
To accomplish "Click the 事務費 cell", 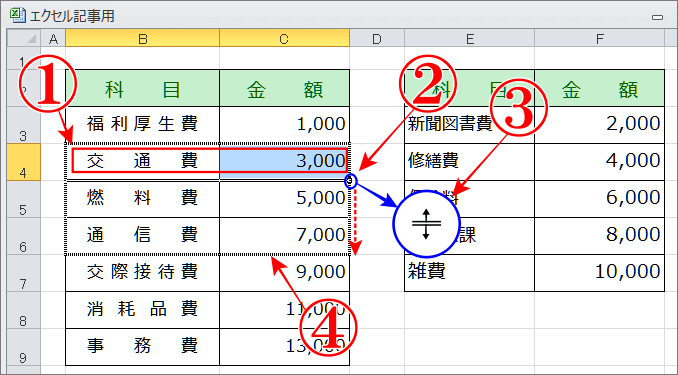I will pyautogui.click(x=142, y=347).
